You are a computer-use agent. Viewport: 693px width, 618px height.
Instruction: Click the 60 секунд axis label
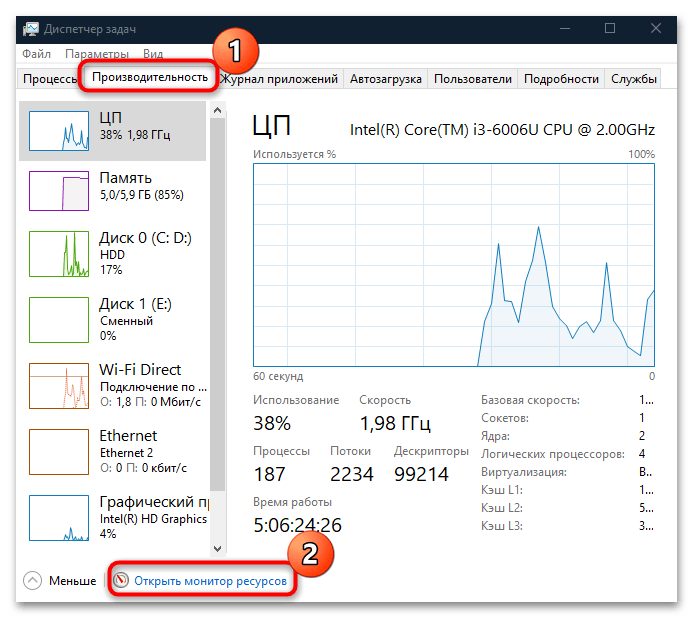pyautogui.click(x=278, y=376)
